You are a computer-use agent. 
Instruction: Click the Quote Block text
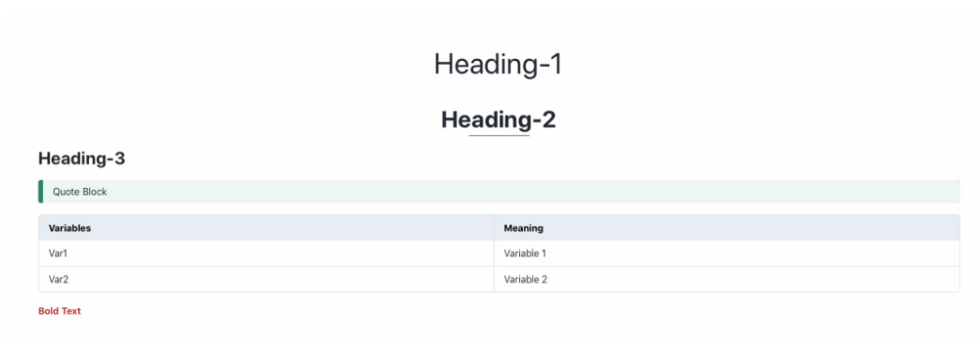[x=80, y=192]
